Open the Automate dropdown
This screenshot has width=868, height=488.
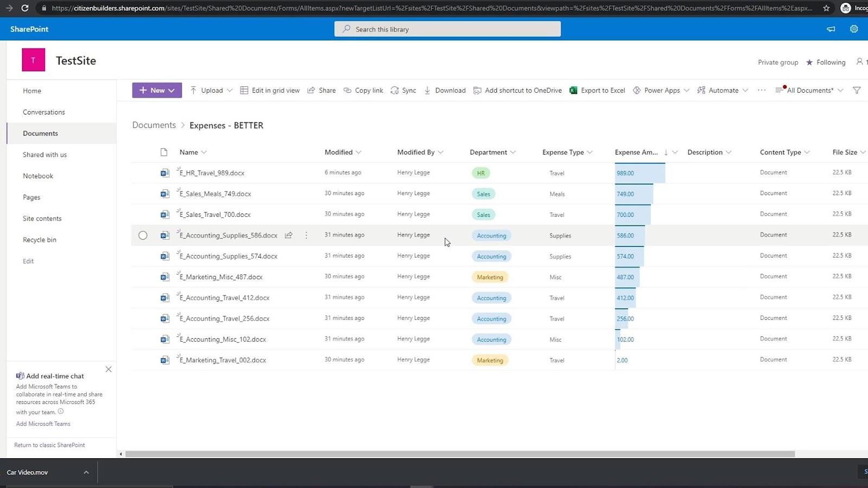pos(723,91)
